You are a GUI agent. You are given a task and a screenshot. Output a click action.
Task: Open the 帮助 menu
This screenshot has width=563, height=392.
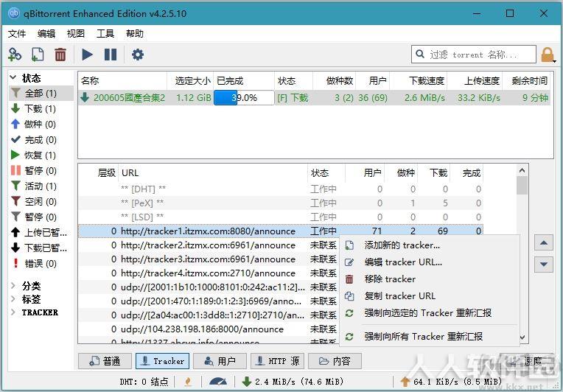click(x=135, y=34)
